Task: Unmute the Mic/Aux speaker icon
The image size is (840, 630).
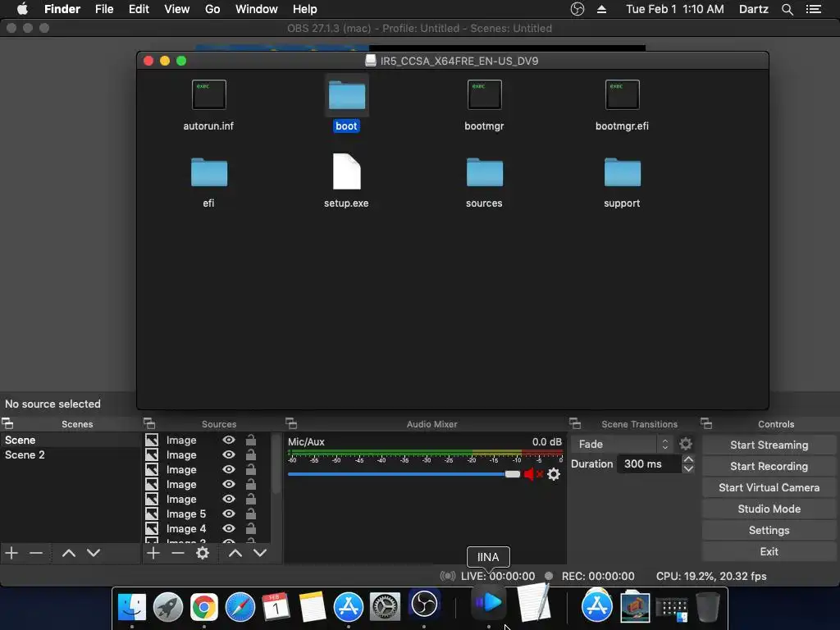Action: click(x=532, y=474)
